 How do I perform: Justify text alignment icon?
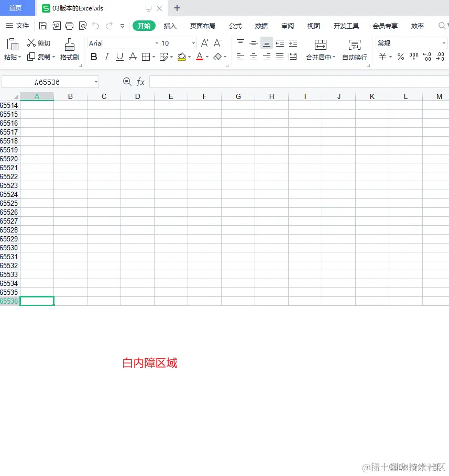pyautogui.click(x=280, y=57)
